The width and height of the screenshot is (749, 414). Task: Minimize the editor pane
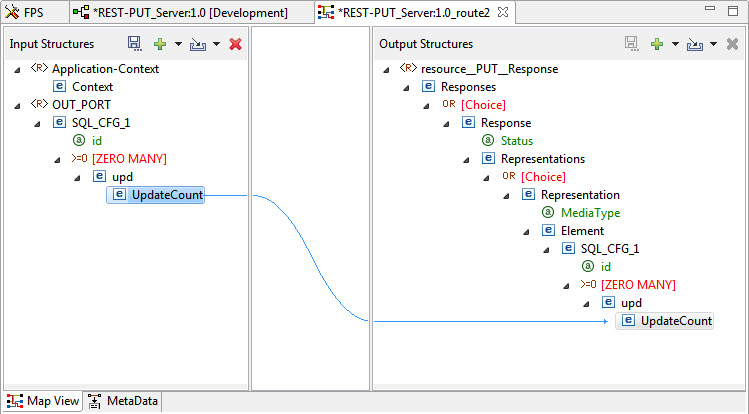pyautogui.click(x=710, y=9)
